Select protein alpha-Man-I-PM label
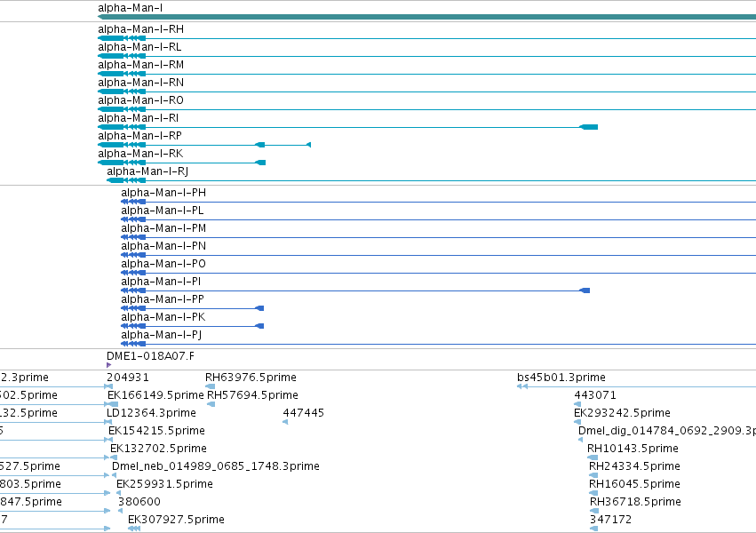 [163, 228]
